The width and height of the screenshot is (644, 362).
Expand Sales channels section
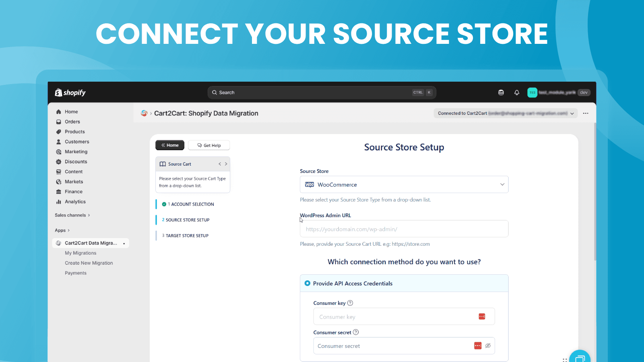pos(72,215)
